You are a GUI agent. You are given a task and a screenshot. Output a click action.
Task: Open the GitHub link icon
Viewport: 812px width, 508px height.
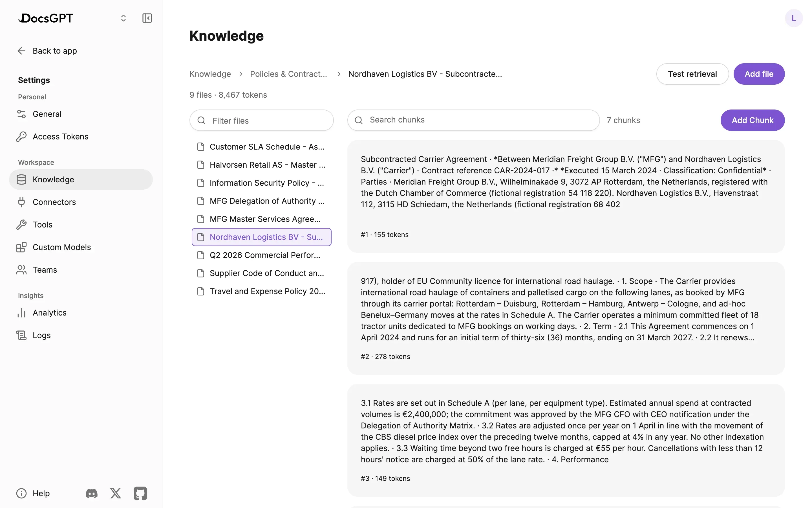[x=140, y=493]
